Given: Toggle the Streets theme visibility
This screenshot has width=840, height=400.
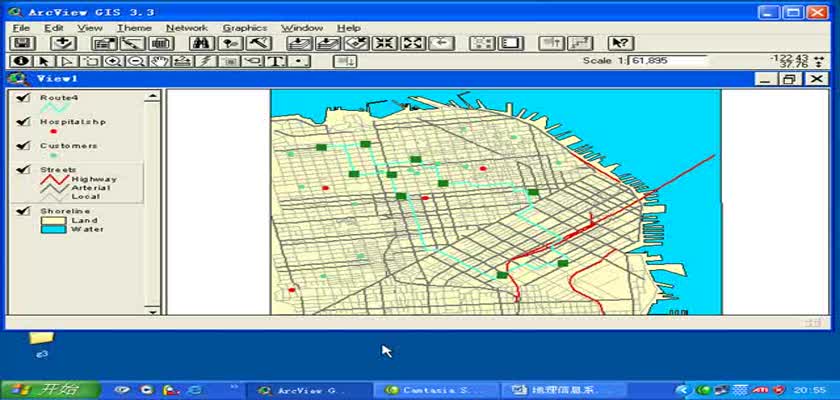Looking at the screenshot, I should click(23, 170).
